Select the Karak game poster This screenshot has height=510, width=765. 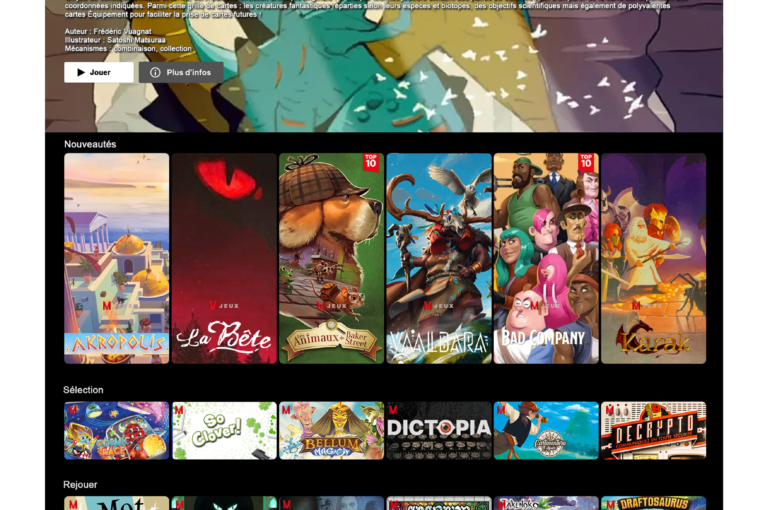click(x=653, y=258)
